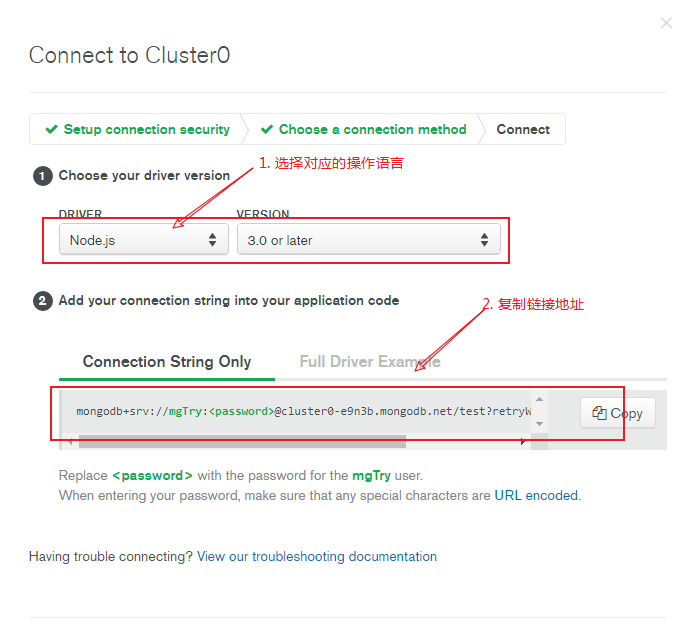Click the code box scroll-up arrow

pyautogui.click(x=539, y=399)
